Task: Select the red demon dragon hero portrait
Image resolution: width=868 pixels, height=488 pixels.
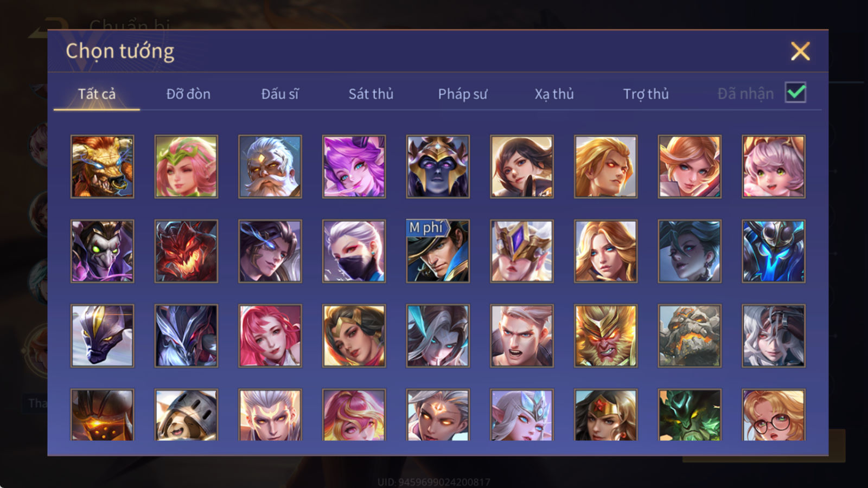Action: click(186, 251)
